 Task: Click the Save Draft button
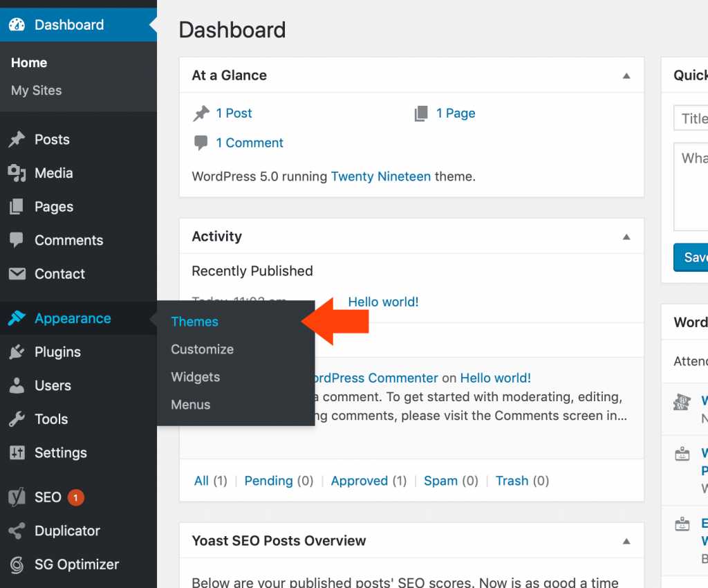691,257
